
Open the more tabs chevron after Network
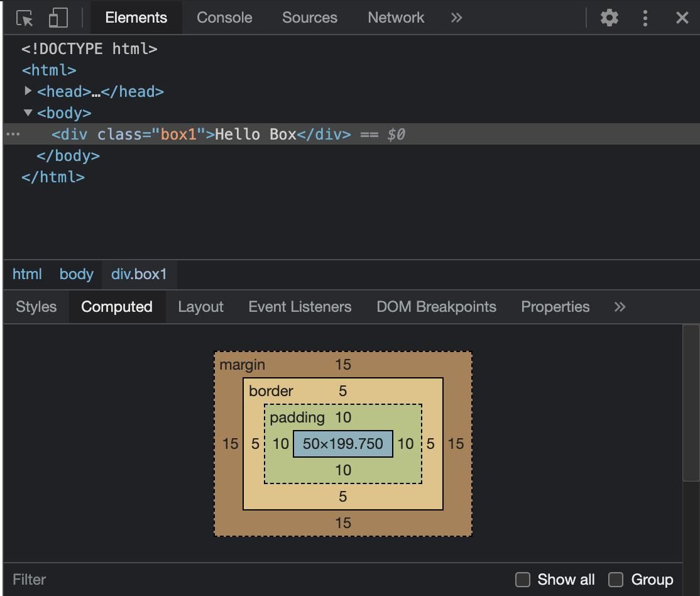(x=455, y=18)
